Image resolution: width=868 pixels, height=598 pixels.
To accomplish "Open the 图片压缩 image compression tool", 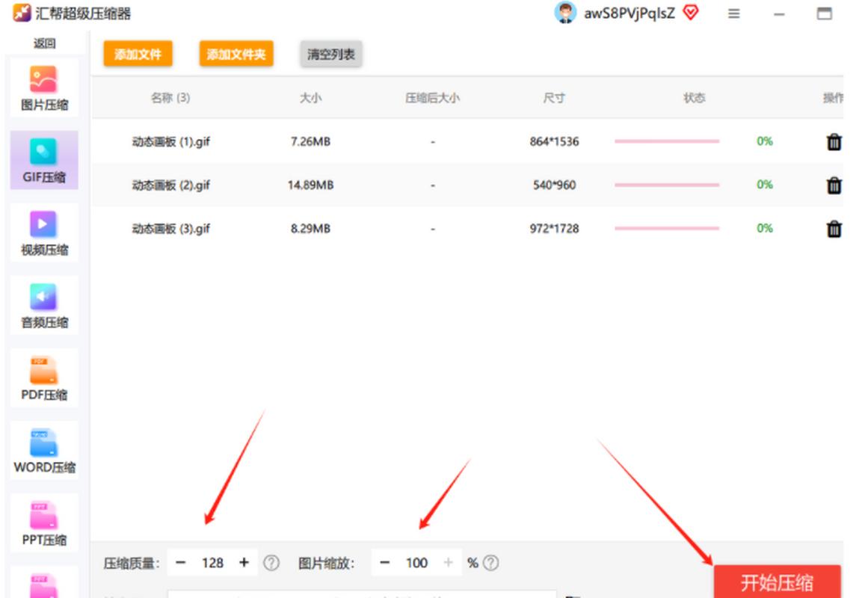I will pyautogui.click(x=44, y=88).
